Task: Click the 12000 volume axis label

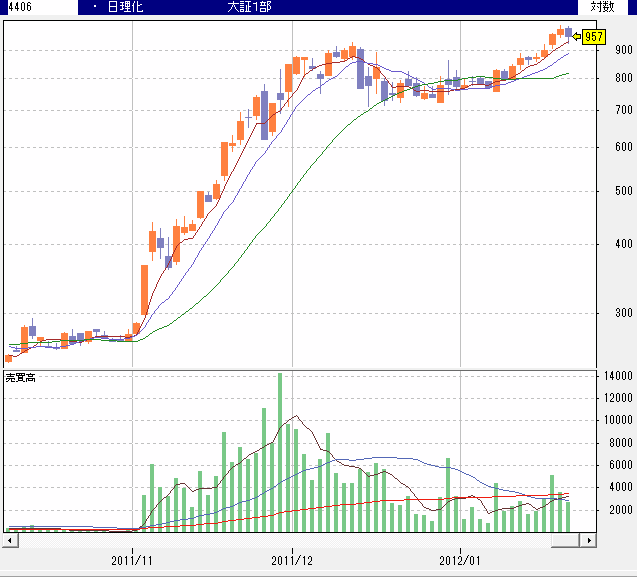Action: point(618,398)
